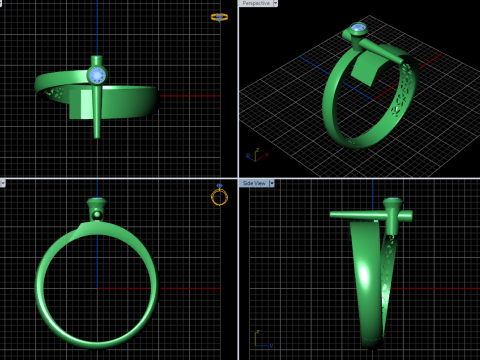Click the orange top-down ring orientation icon
Image resolution: width=480 pixels, height=360 pixels.
click(219, 17)
